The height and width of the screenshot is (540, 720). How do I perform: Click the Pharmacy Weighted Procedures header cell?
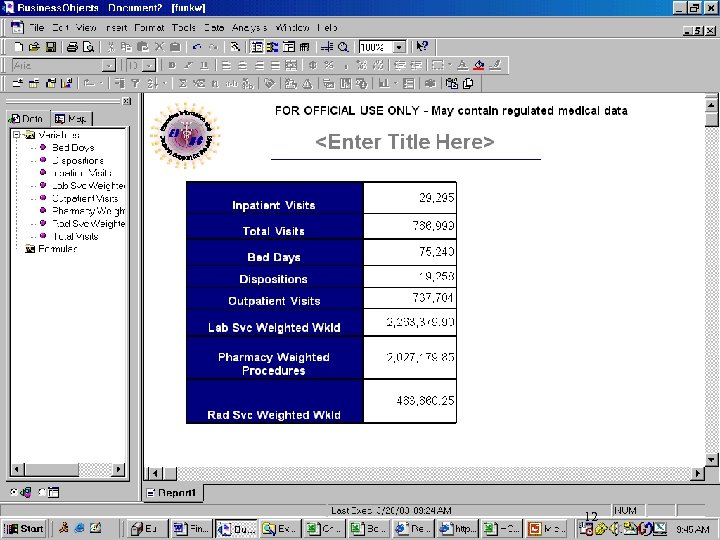(275, 358)
